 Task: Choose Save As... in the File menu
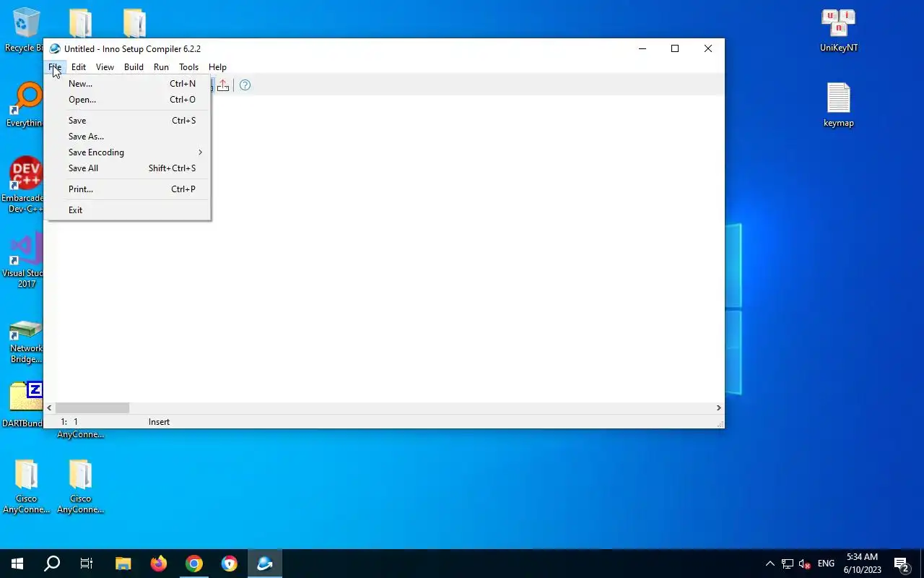(x=128, y=137)
